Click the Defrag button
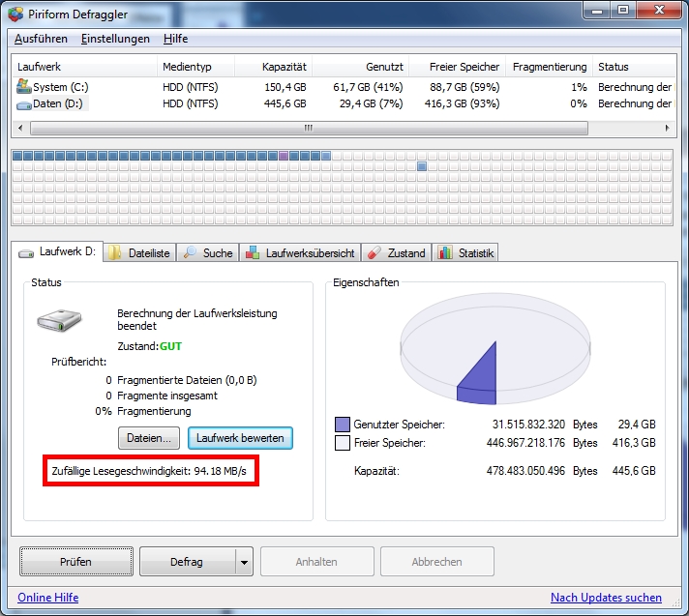This screenshot has width=689, height=616. (x=187, y=561)
